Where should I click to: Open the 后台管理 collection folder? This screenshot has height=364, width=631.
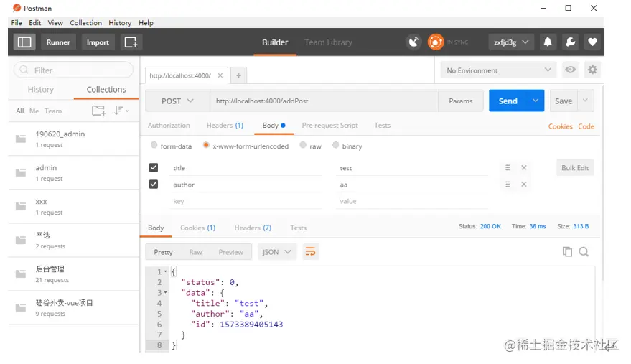(74, 274)
